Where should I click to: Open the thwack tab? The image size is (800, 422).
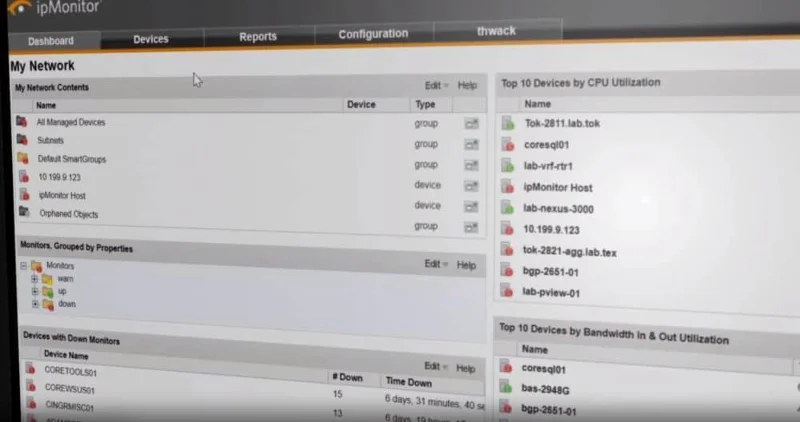coord(496,31)
